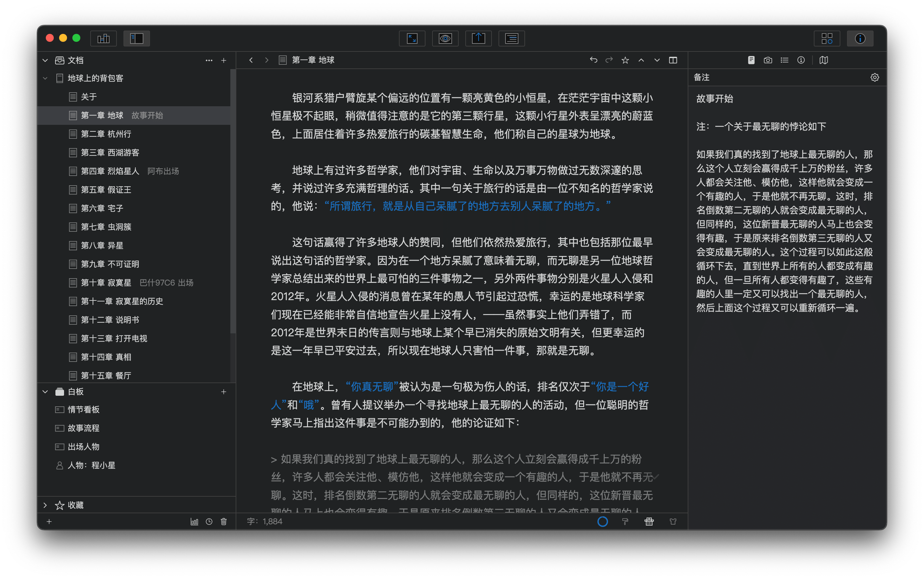Image resolution: width=924 pixels, height=579 pixels.
Task: Switch to document info tab
Action: (801, 60)
